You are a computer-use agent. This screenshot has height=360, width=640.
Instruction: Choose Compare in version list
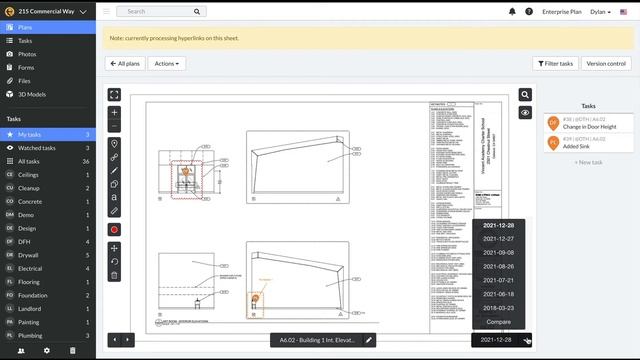[x=498, y=322]
